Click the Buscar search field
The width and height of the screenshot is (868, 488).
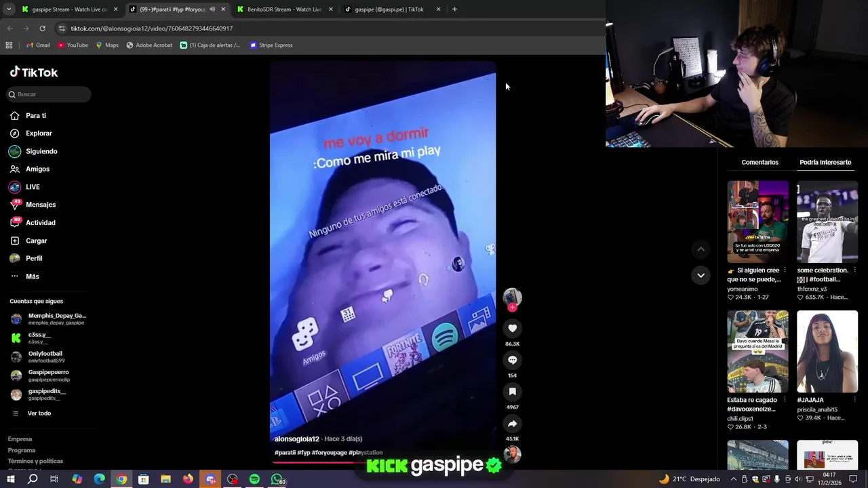click(48, 94)
